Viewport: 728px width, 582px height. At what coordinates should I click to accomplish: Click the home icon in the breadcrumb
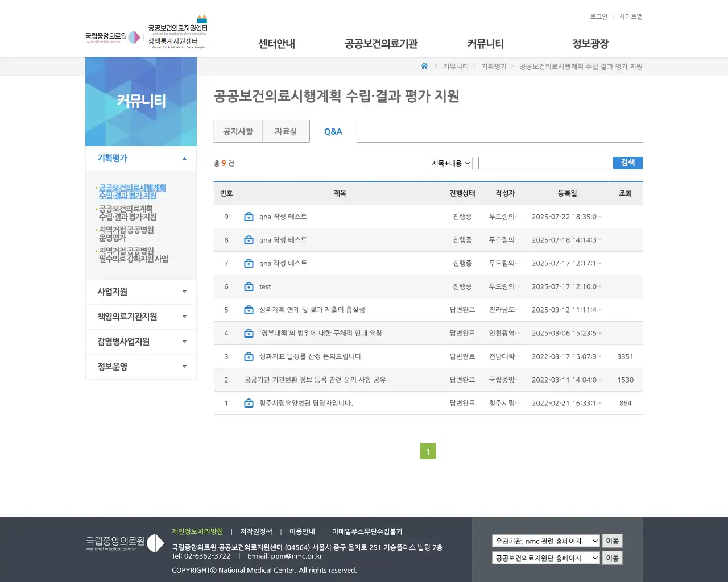424,66
